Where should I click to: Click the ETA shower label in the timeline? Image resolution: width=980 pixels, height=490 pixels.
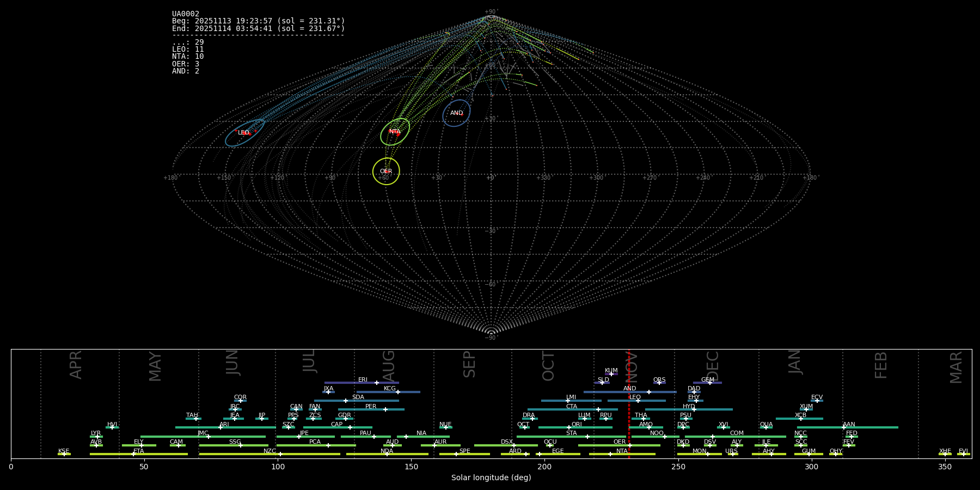pyautogui.click(x=139, y=451)
